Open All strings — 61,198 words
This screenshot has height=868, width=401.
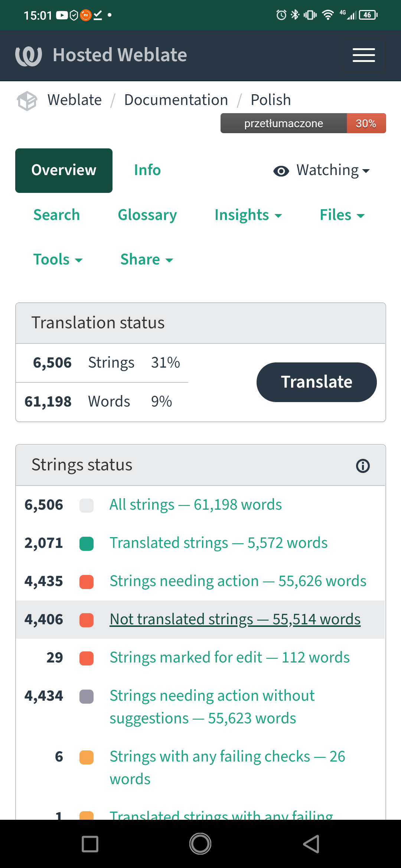click(x=195, y=505)
